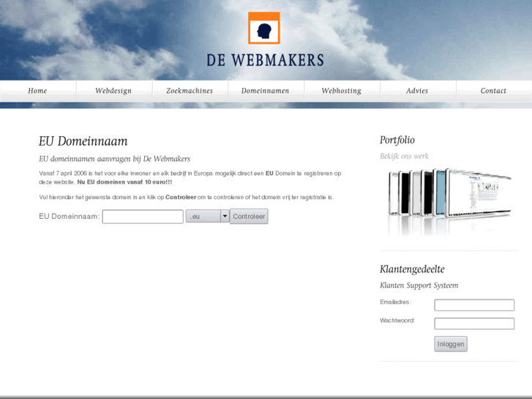Open the .eu extension dropdown
532x399 pixels.
[208, 216]
